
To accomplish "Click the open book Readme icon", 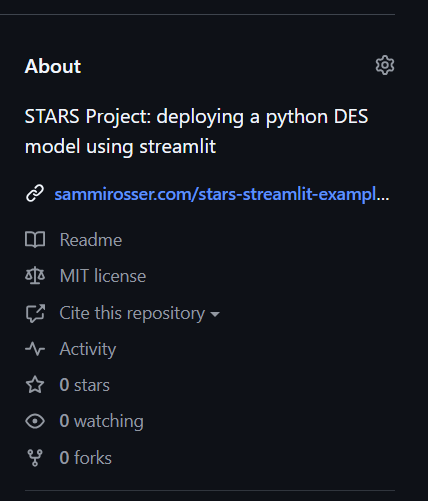I will pyautogui.click(x=35, y=240).
